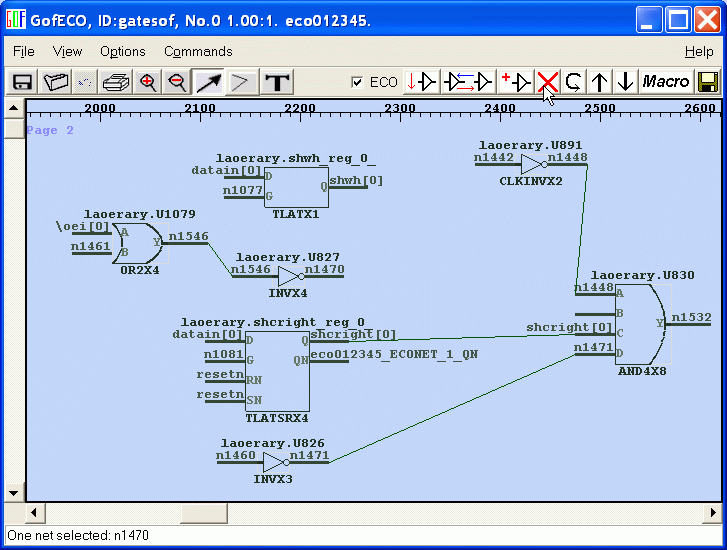Click the Help menu item

[699, 51]
